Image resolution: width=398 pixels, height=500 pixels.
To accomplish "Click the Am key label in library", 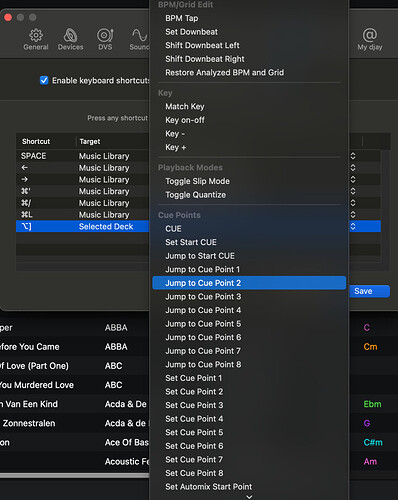I will 370,462.
